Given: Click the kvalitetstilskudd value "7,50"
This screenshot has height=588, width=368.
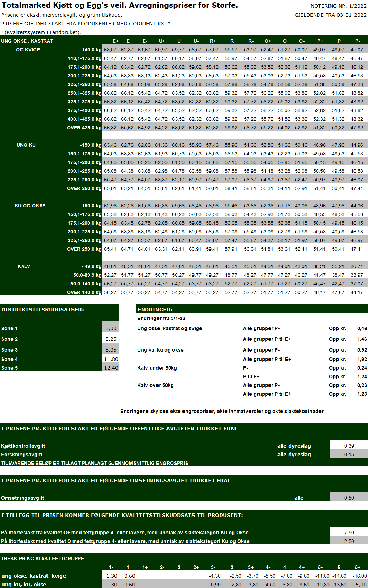Looking at the screenshot, I should click(349, 533).
